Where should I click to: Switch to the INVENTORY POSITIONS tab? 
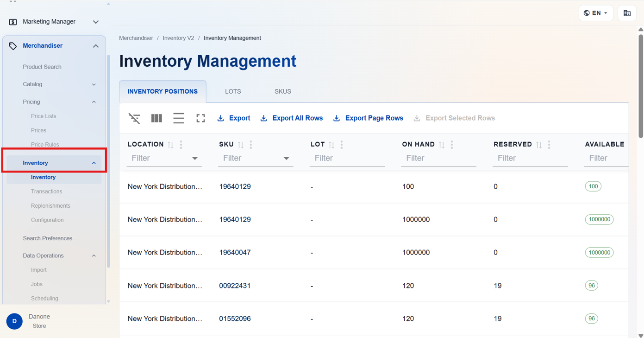pos(163,91)
